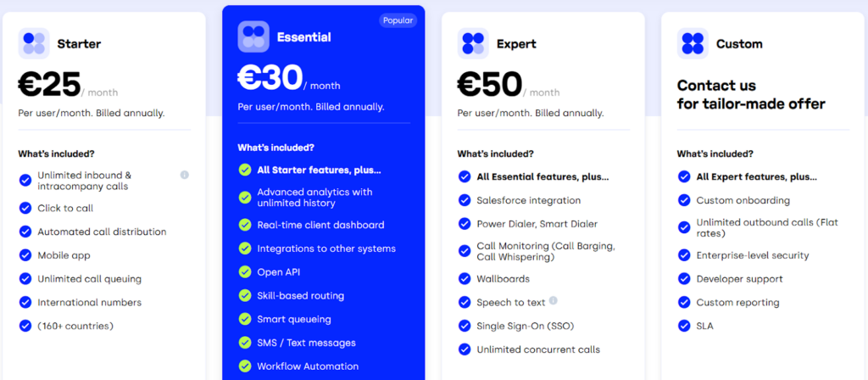Image resolution: width=868 pixels, height=380 pixels.
Task: Click checkmark beside Enterprise-level security
Action: pyautogui.click(x=683, y=255)
